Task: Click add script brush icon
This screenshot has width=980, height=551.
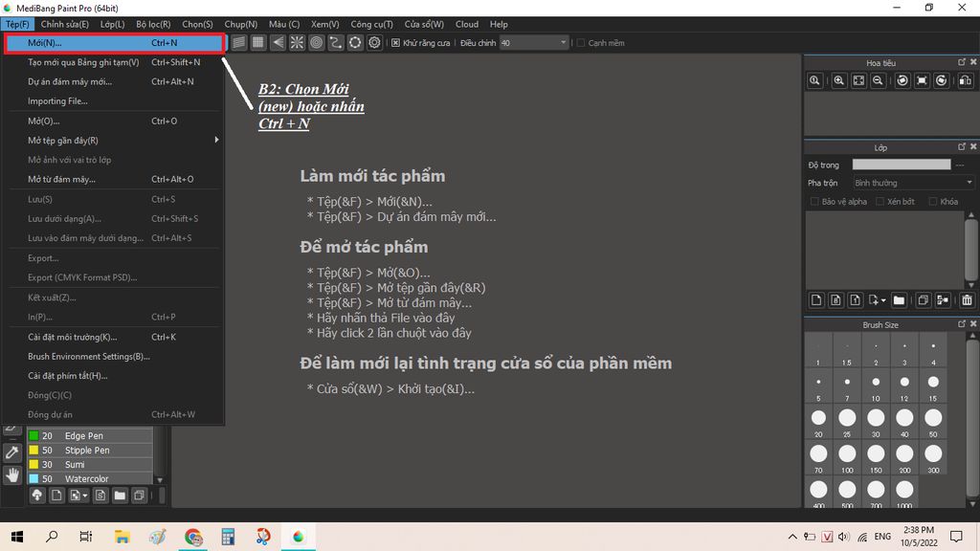Action: [x=100, y=496]
